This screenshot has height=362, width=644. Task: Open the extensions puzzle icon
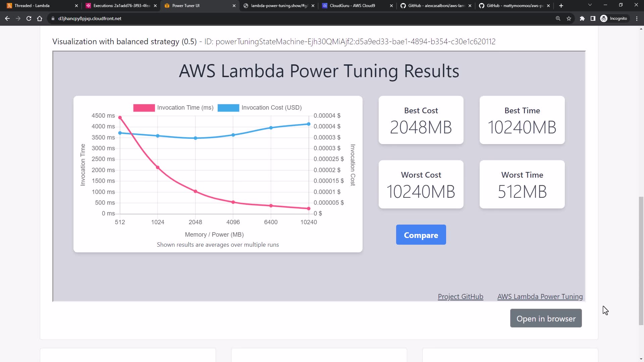[582, 18]
